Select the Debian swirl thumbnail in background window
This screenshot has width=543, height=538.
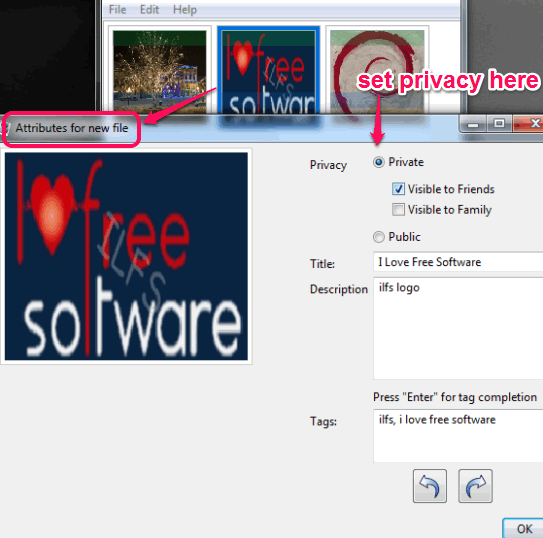point(377,71)
